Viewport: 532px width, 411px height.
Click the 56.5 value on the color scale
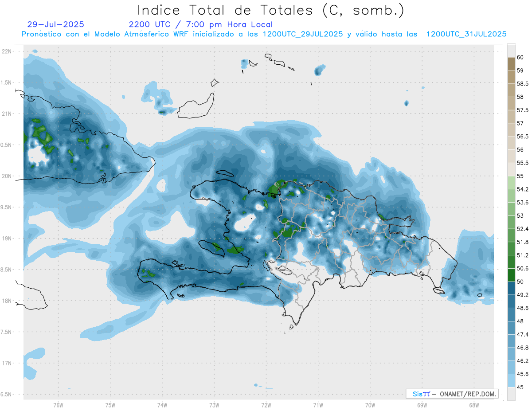[x=522, y=137]
